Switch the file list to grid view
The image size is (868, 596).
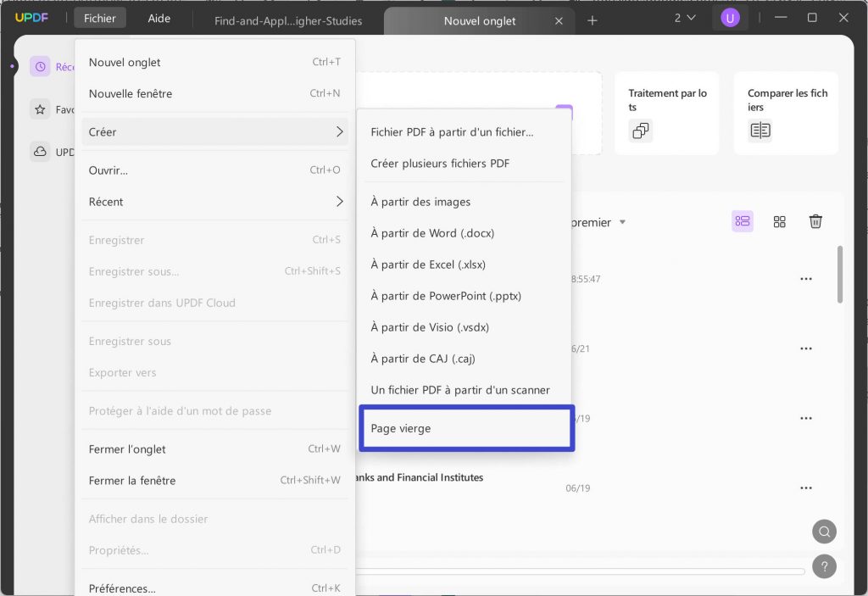click(x=779, y=221)
